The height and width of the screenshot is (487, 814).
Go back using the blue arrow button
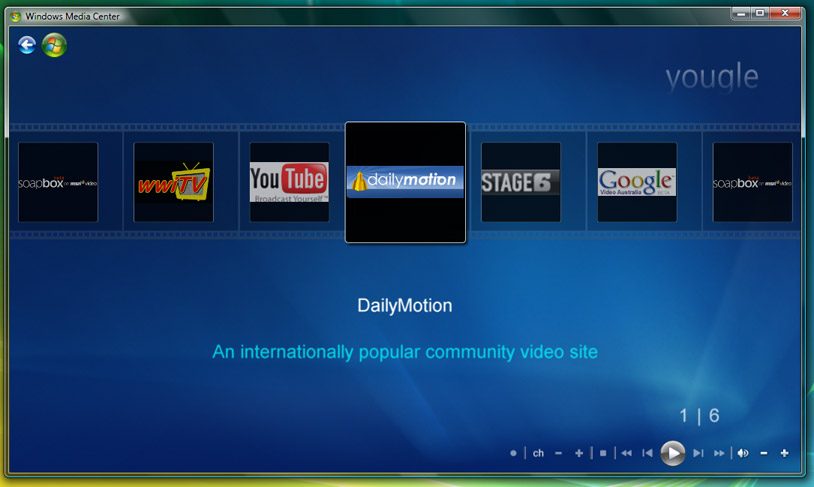pyautogui.click(x=27, y=45)
